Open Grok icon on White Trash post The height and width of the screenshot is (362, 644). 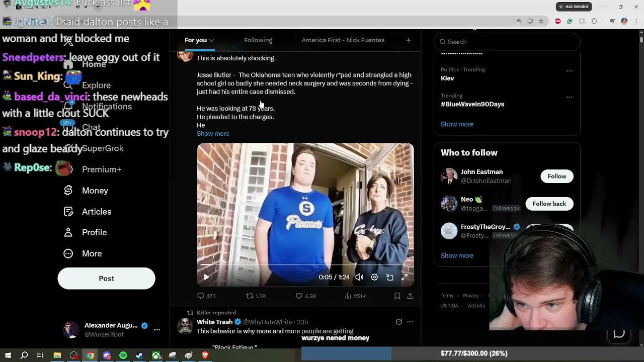[x=399, y=322]
